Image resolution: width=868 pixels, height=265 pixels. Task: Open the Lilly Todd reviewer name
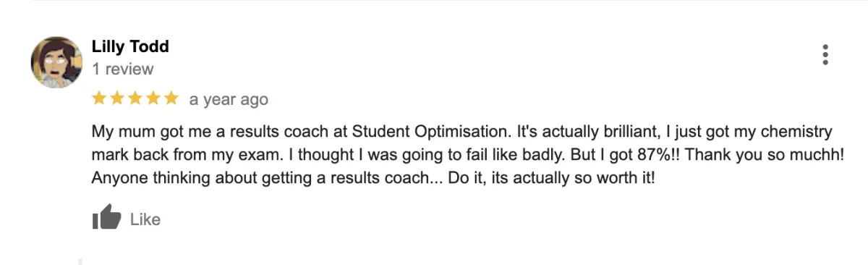[x=130, y=46]
